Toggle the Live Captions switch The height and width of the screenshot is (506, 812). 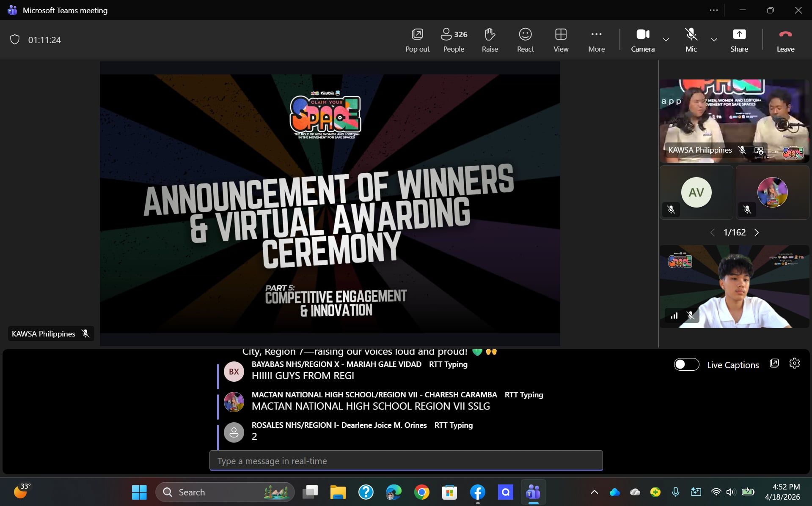coord(686,364)
